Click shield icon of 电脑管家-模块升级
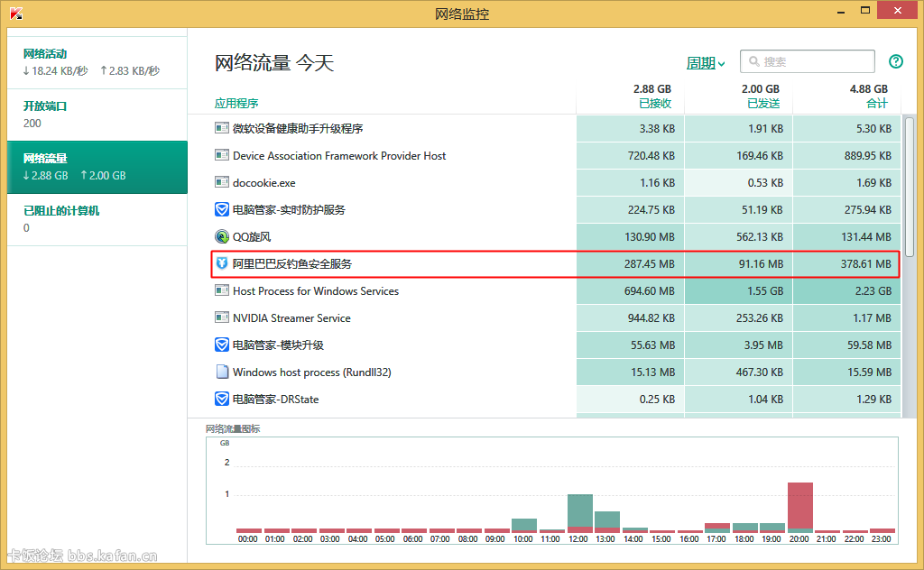This screenshot has width=924, height=570. (222, 345)
